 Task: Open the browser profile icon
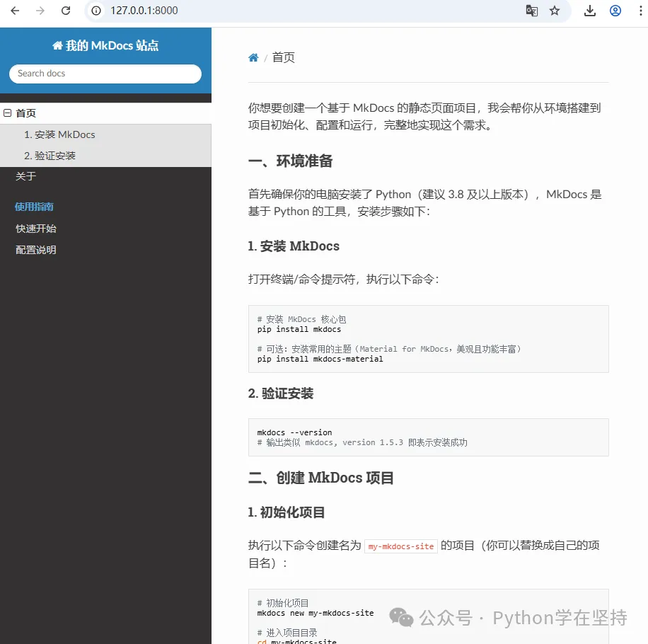(615, 11)
